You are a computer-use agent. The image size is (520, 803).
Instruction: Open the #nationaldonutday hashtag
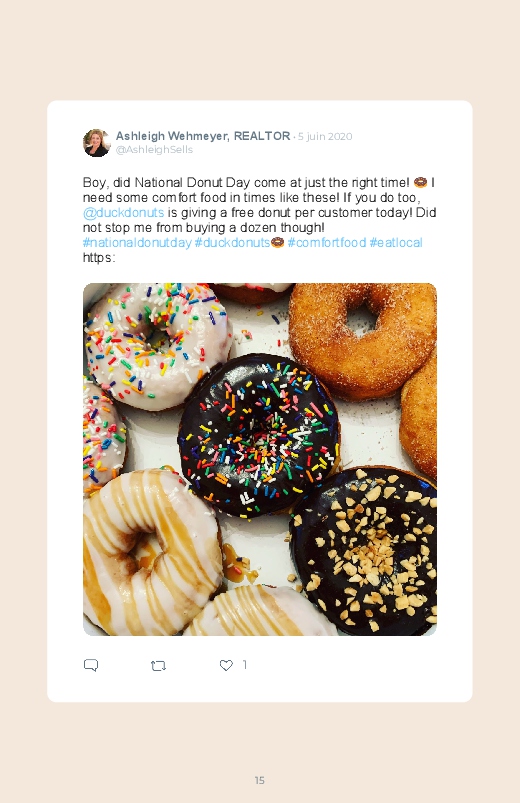[137, 243]
